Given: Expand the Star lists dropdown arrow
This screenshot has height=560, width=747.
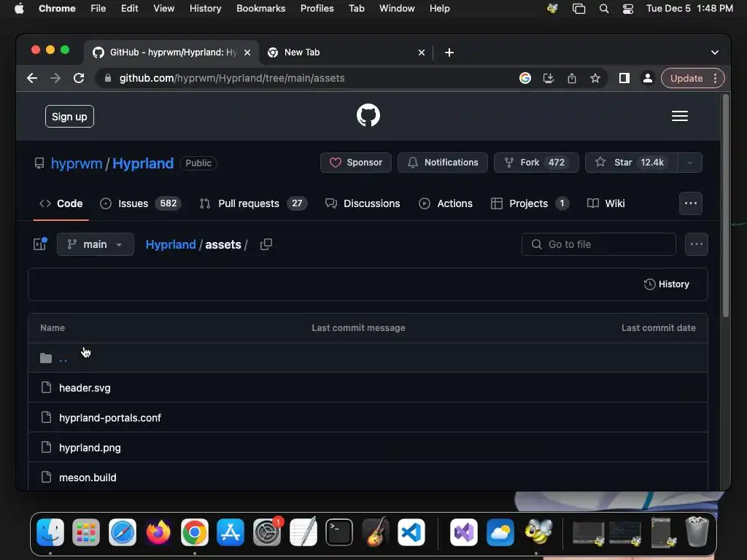Looking at the screenshot, I should pyautogui.click(x=690, y=163).
